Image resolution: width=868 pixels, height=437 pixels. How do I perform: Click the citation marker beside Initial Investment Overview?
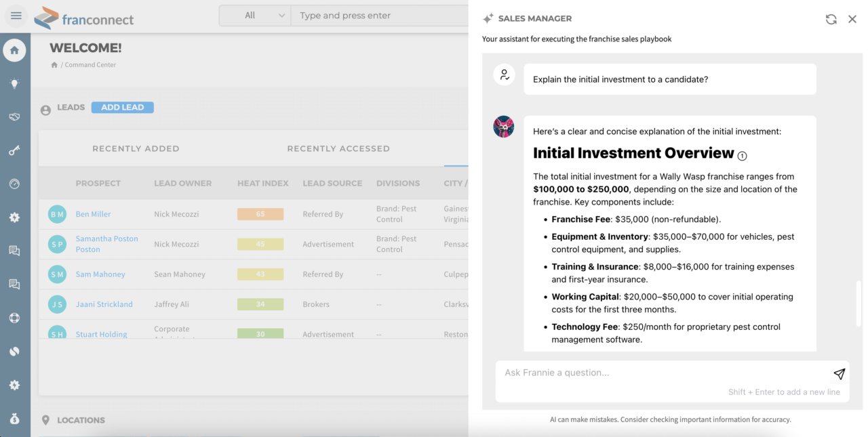tap(742, 156)
